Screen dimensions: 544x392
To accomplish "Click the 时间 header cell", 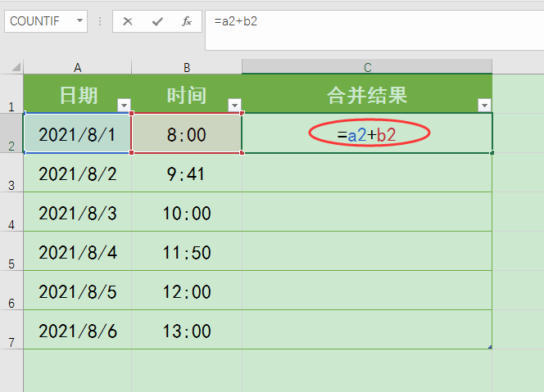I will tap(187, 93).
